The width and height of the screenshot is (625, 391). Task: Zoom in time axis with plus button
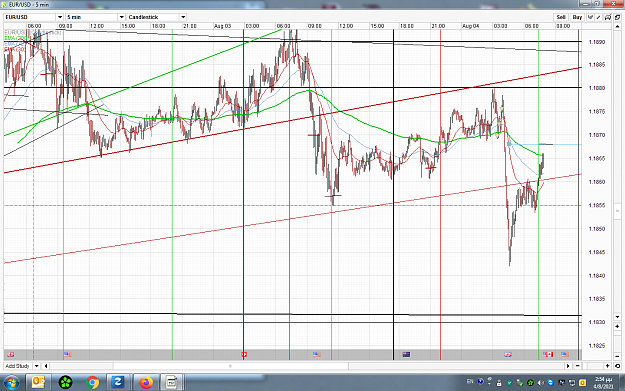click(x=607, y=366)
